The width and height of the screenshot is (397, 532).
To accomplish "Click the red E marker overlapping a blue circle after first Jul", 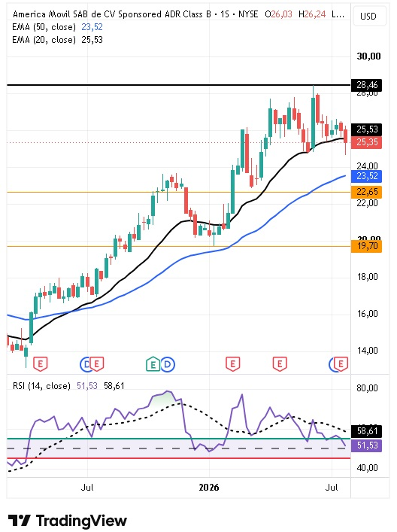I will [x=97, y=364].
